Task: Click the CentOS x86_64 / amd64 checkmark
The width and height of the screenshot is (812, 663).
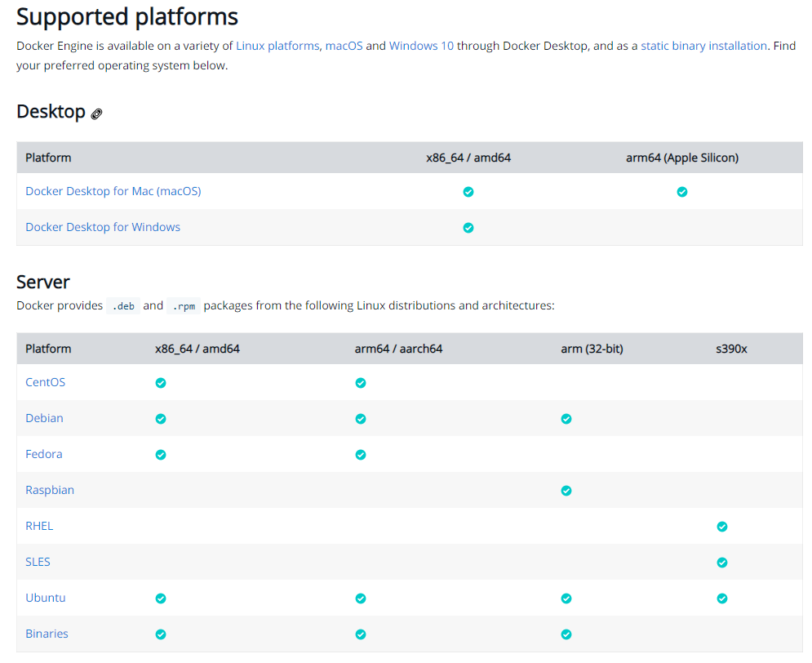Action: [x=161, y=383]
